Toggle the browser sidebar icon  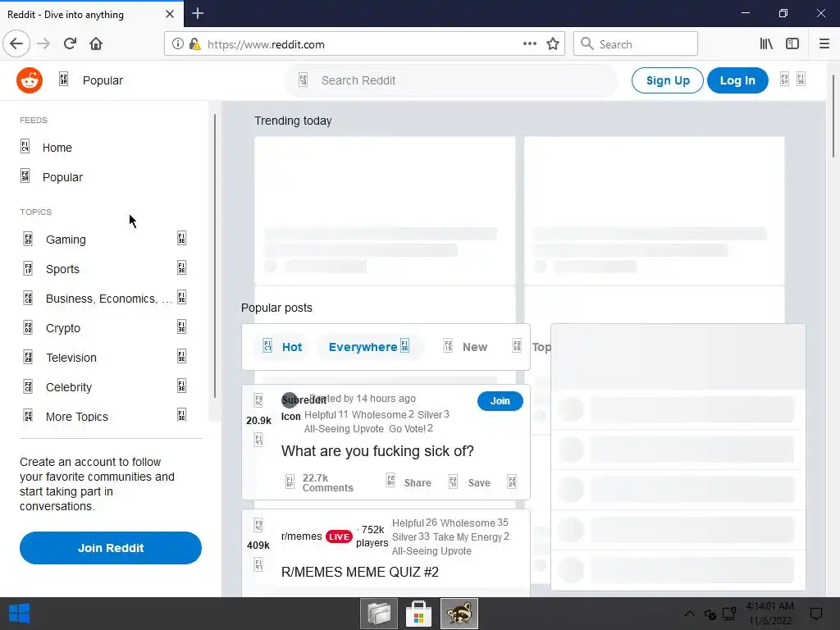(792, 44)
